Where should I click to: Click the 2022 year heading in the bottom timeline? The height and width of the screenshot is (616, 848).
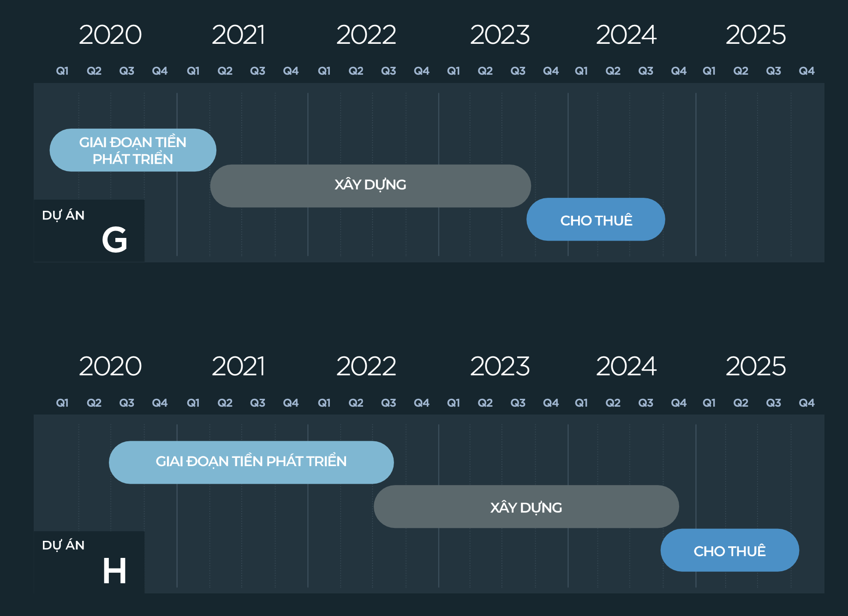366,367
